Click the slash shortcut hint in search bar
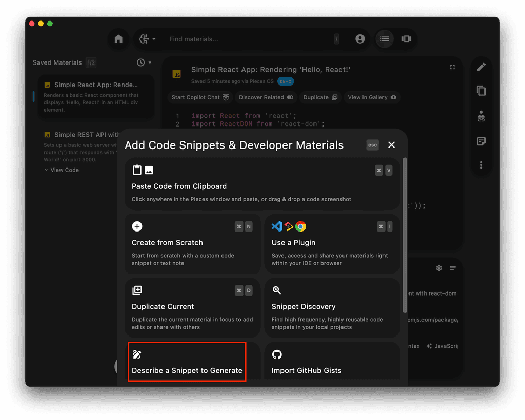 point(336,39)
